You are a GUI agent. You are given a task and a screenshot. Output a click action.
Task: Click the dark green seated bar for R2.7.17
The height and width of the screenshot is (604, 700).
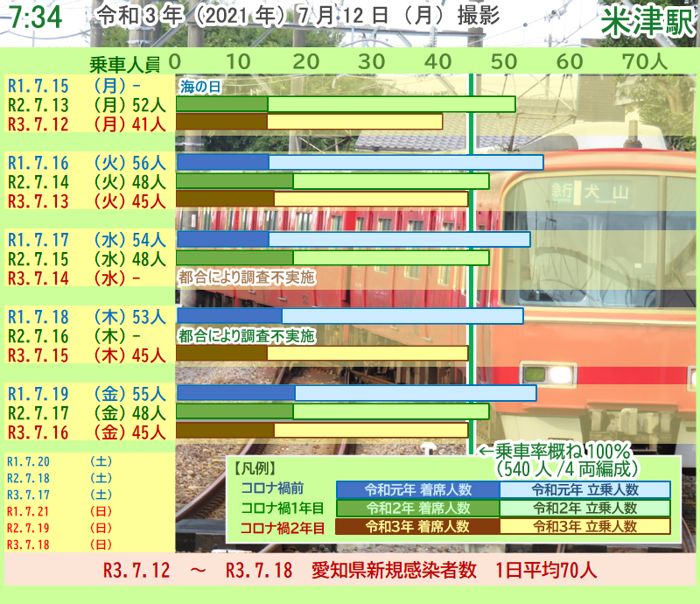click(x=234, y=411)
